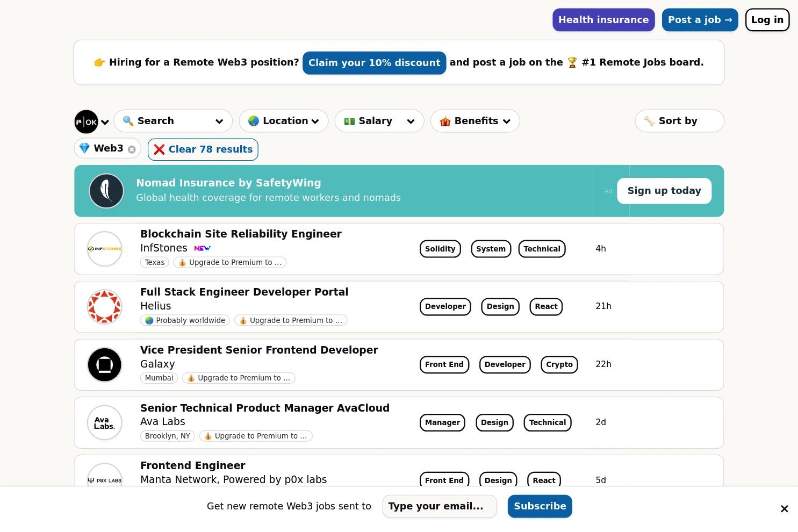Click Technical tag on InfStones job
The image size is (798, 532).
[542, 249]
